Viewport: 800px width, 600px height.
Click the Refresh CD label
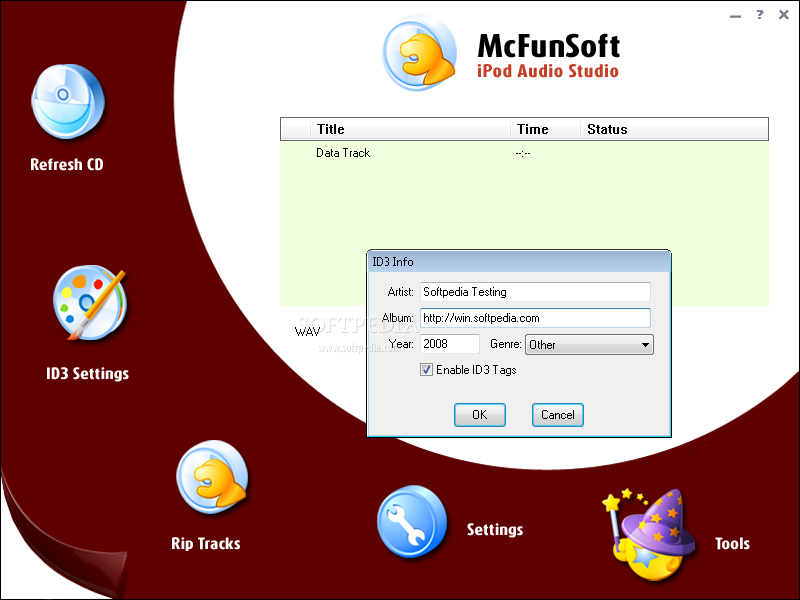tap(67, 164)
